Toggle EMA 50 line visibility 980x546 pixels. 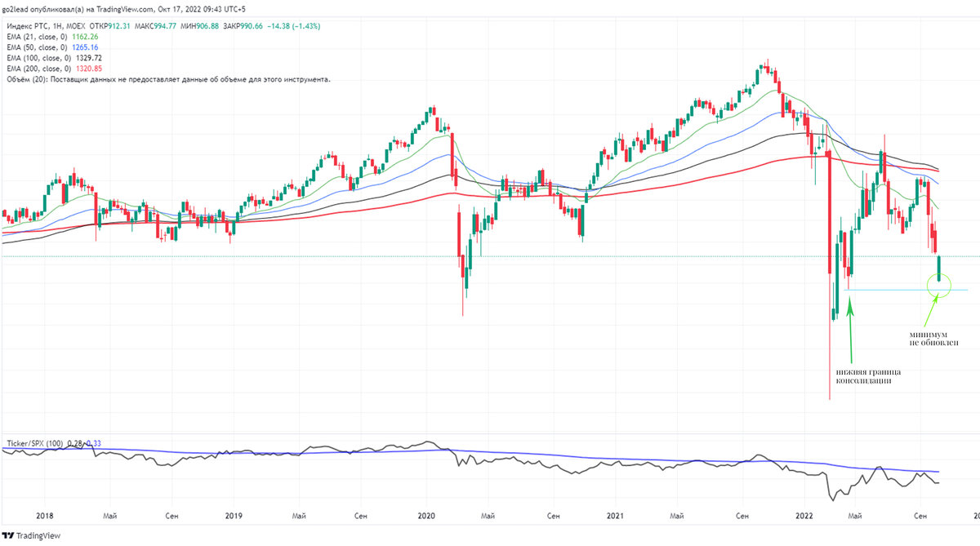click(x=37, y=47)
